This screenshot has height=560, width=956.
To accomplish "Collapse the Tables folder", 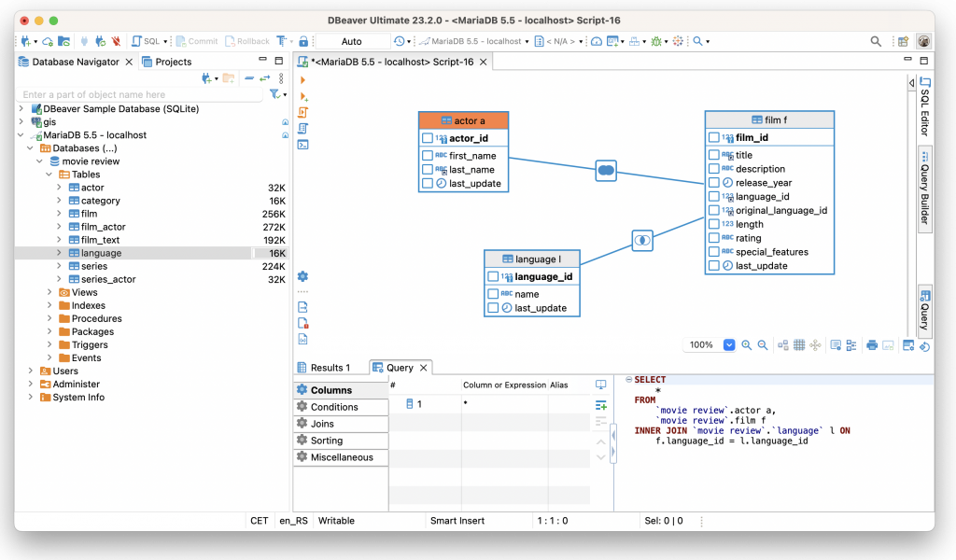I will 49,175.
